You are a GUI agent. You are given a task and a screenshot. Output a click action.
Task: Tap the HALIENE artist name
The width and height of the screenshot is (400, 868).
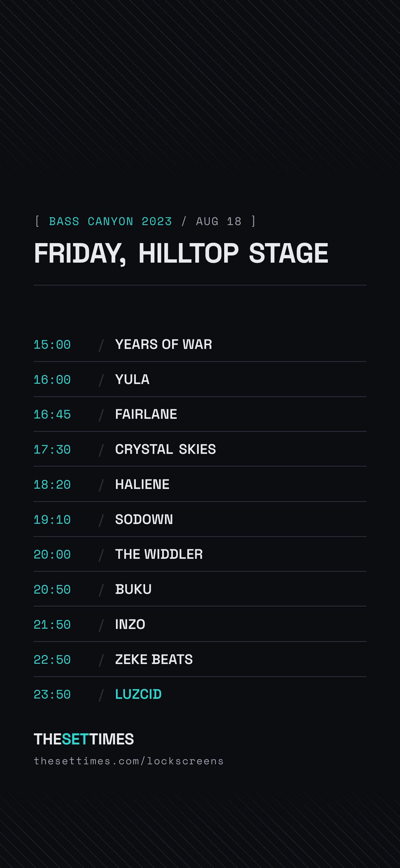point(142,484)
